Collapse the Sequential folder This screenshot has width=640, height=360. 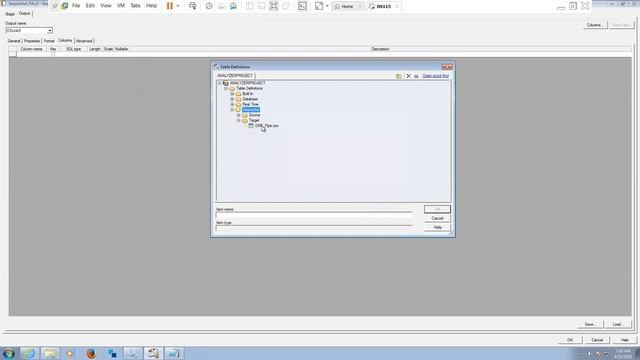[x=232, y=109]
